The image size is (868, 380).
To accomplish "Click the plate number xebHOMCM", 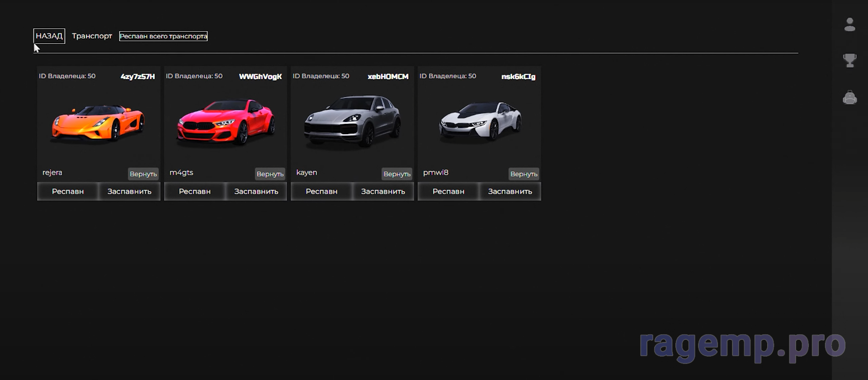I will 388,77.
